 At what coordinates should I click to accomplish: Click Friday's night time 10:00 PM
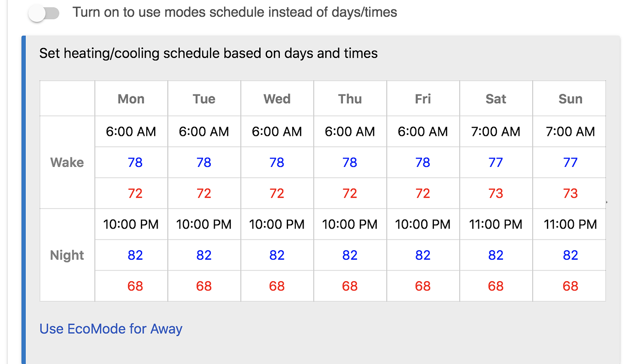click(x=423, y=224)
